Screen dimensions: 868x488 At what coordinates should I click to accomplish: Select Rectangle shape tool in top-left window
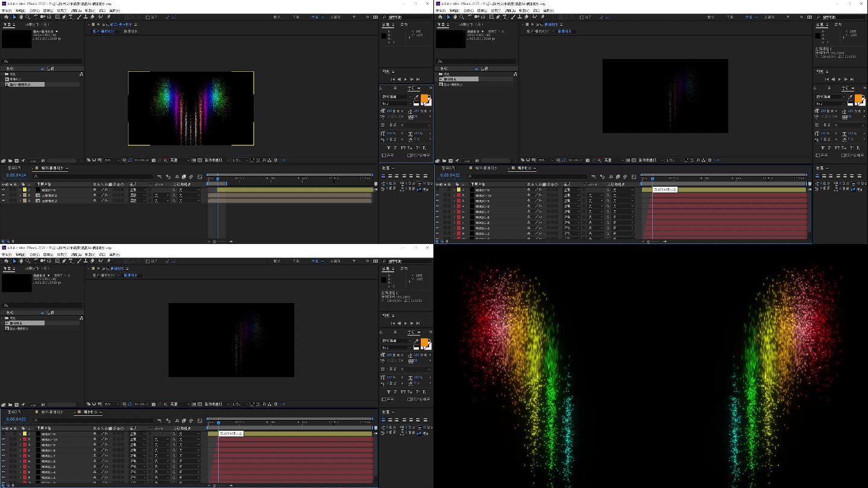(x=57, y=17)
